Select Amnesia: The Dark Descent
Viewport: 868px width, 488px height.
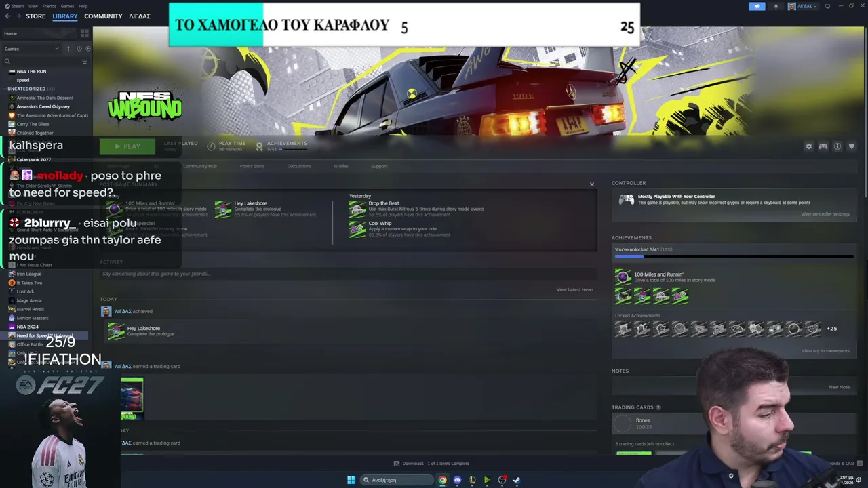point(45,98)
